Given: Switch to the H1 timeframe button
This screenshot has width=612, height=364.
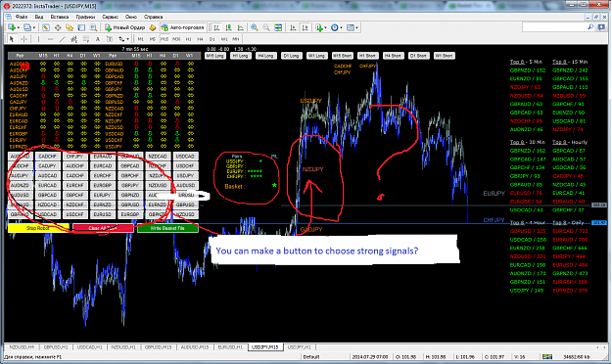Looking at the screenshot, I should click(189, 39).
